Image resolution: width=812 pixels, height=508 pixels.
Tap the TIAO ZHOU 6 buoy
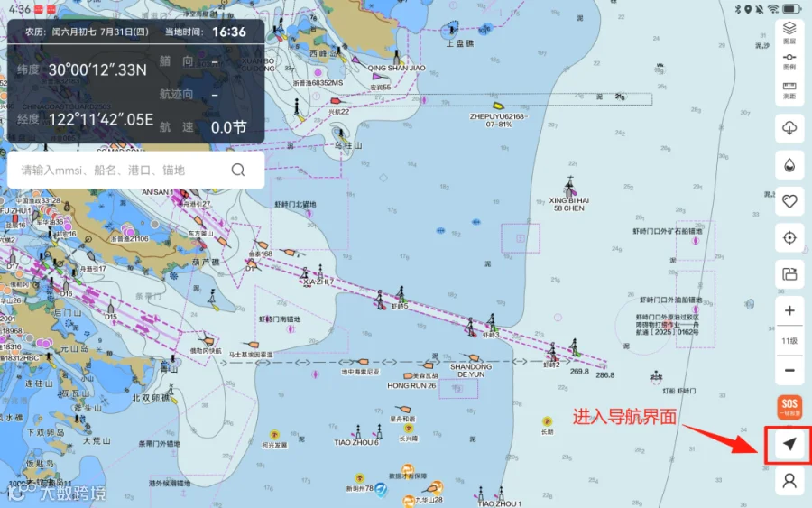pos(357,432)
